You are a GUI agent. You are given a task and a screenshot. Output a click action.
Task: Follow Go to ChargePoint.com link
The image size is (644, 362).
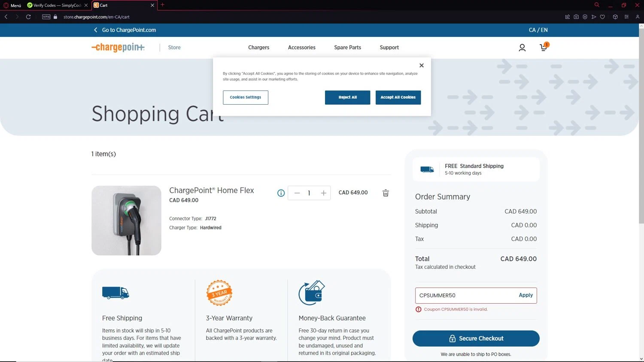(129, 30)
